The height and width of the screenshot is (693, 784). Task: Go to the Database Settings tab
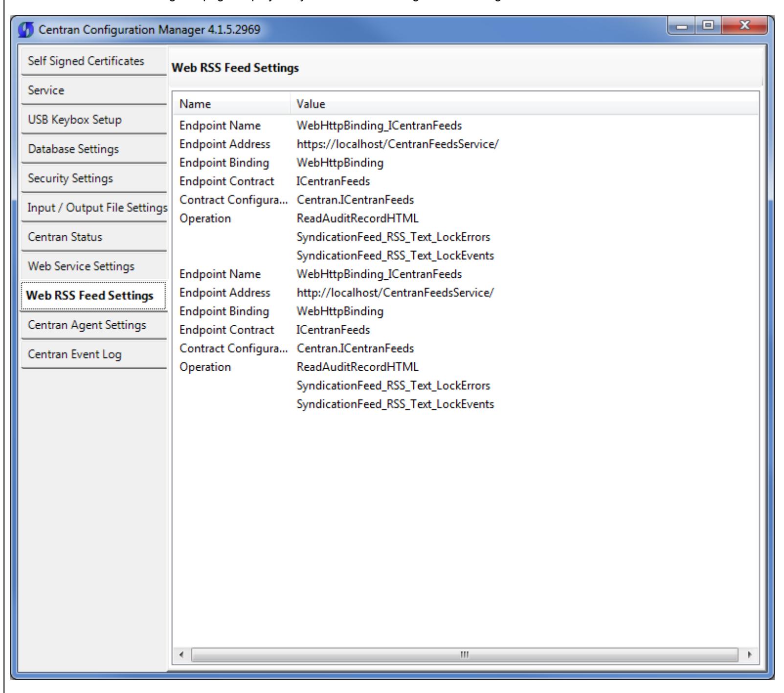click(x=94, y=149)
